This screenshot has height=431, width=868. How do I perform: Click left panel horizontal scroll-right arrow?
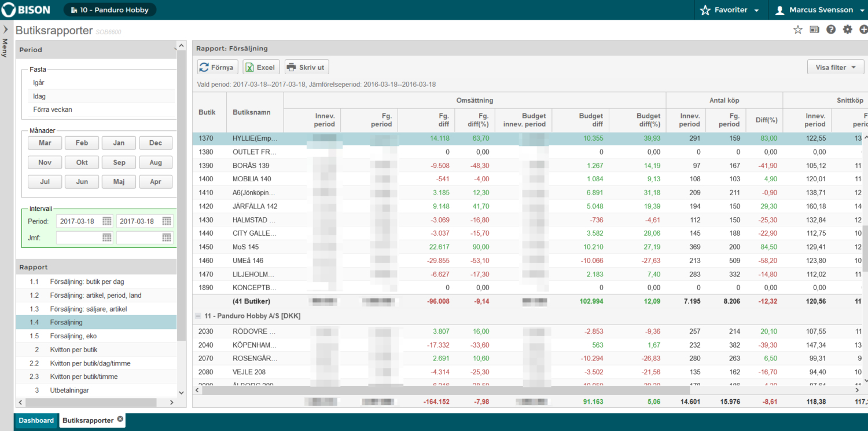tap(171, 402)
